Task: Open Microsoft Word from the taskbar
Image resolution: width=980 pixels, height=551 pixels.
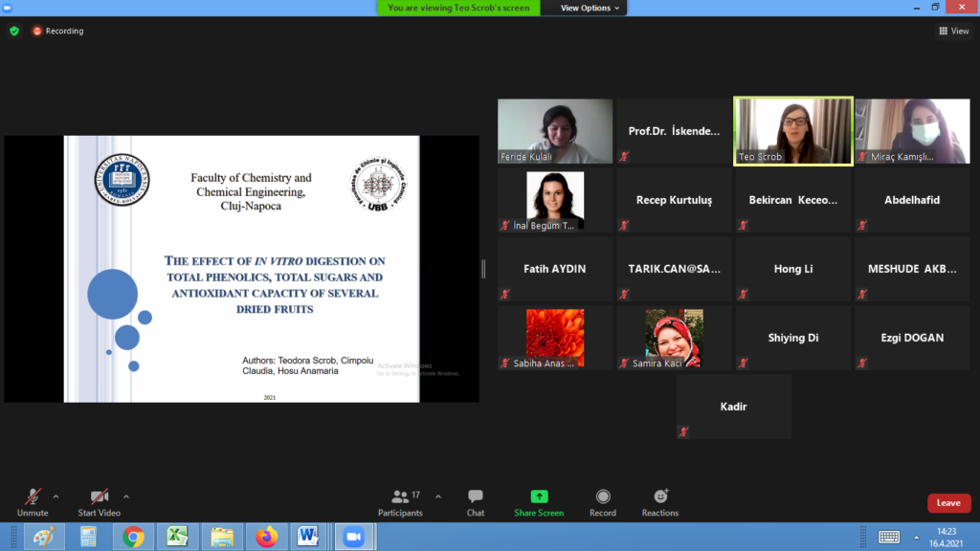Action: click(308, 537)
